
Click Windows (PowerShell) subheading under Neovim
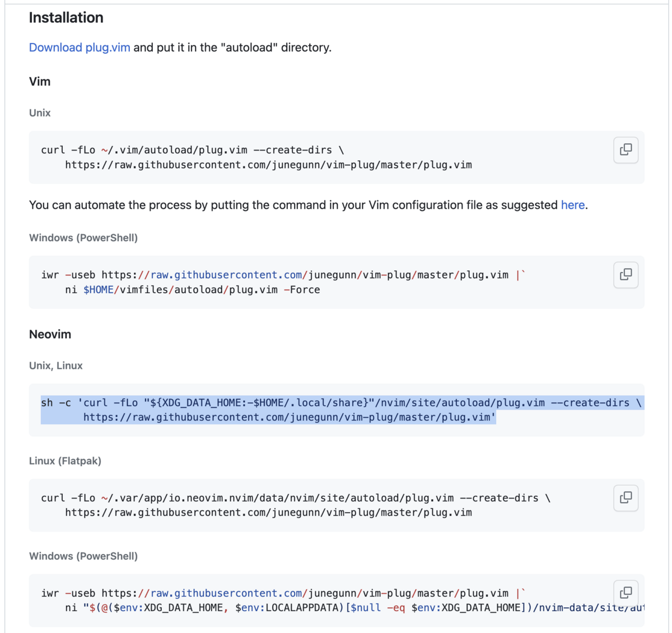(83, 556)
